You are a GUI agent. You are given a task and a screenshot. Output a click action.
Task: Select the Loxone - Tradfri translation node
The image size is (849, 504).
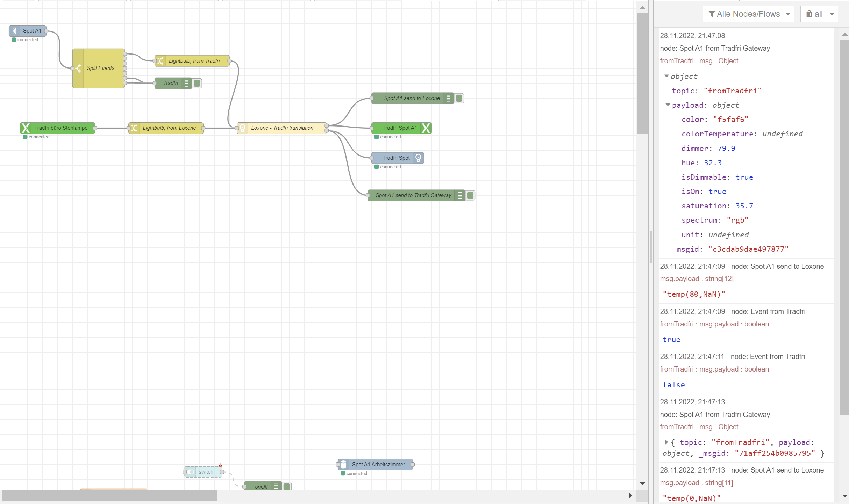pos(282,128)
